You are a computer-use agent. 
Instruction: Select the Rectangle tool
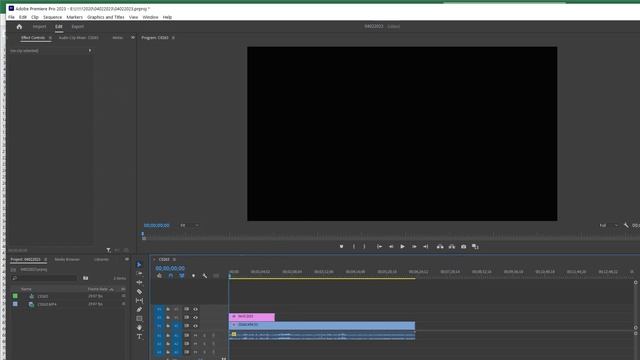point(139,318)
